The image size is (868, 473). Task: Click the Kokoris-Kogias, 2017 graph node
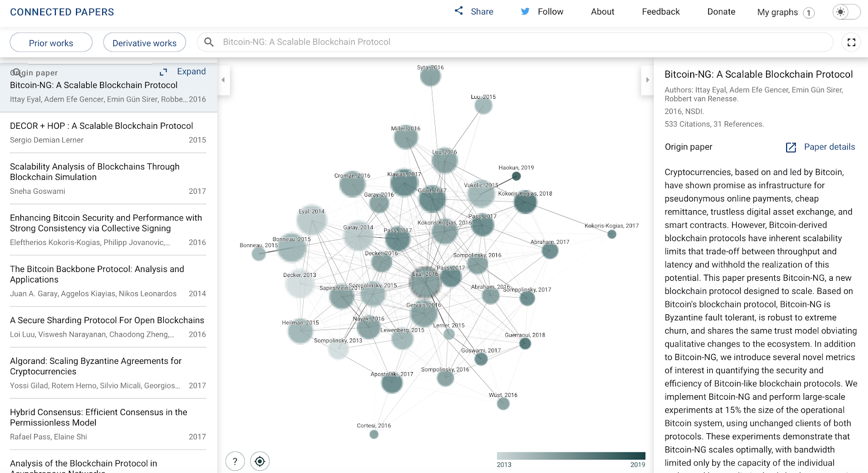pos(612,234)
